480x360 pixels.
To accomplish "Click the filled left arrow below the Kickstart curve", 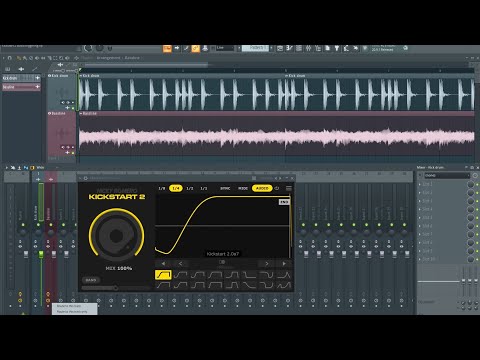I will [163, 264].
